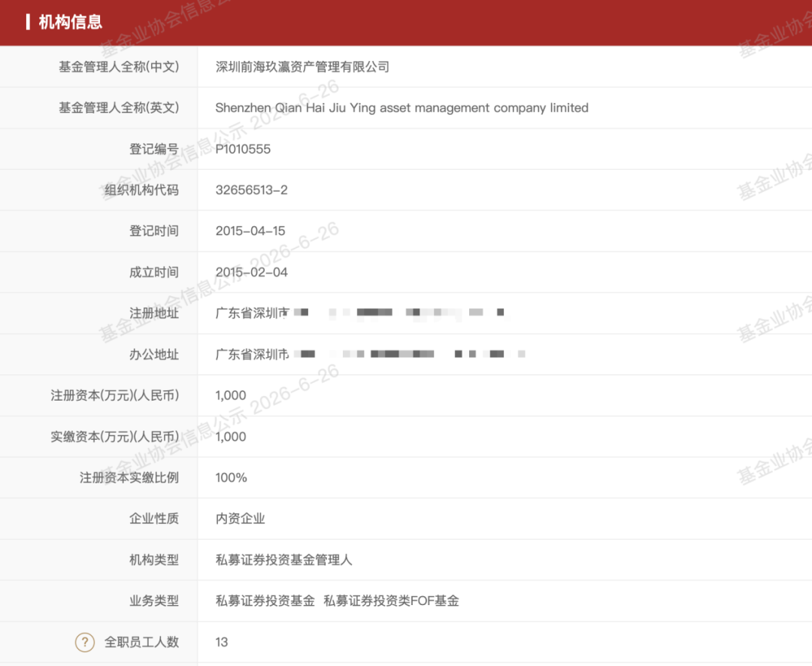The height and width of the screenshot is (666, 812).
Task: Click the 100% paid-in ratio value
Action: (231, 477)
